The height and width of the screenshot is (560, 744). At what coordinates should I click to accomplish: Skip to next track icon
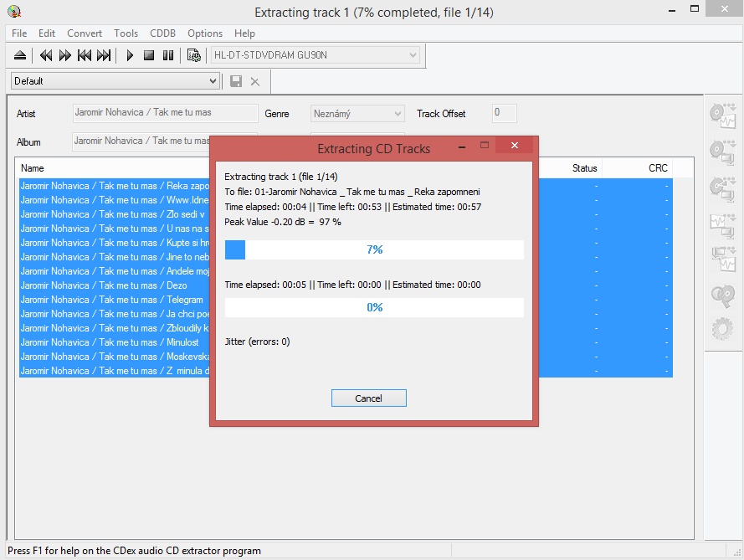(104, 55)
